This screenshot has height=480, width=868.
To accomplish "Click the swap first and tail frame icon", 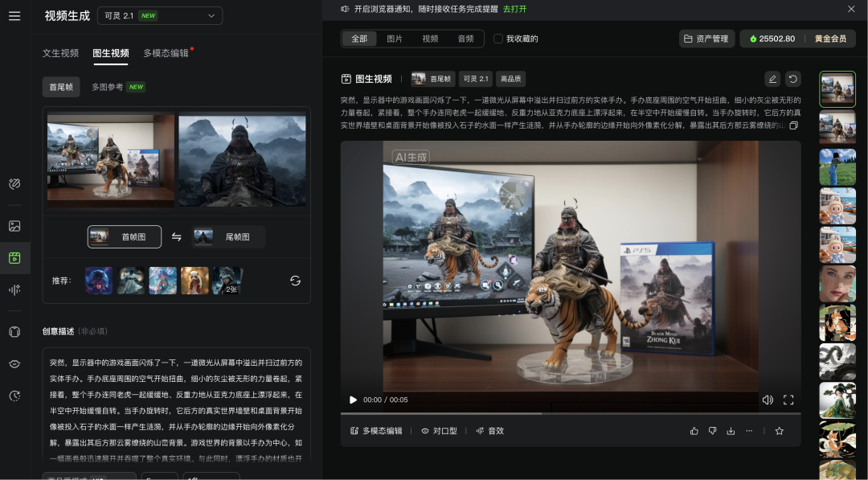I will (177, 237).
